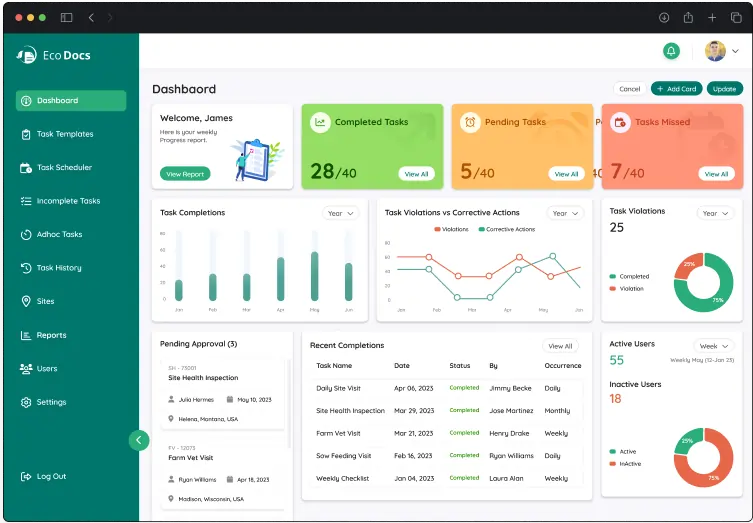
Task: Click the Completed Tasks chart icon
Action: coord(320,122)
